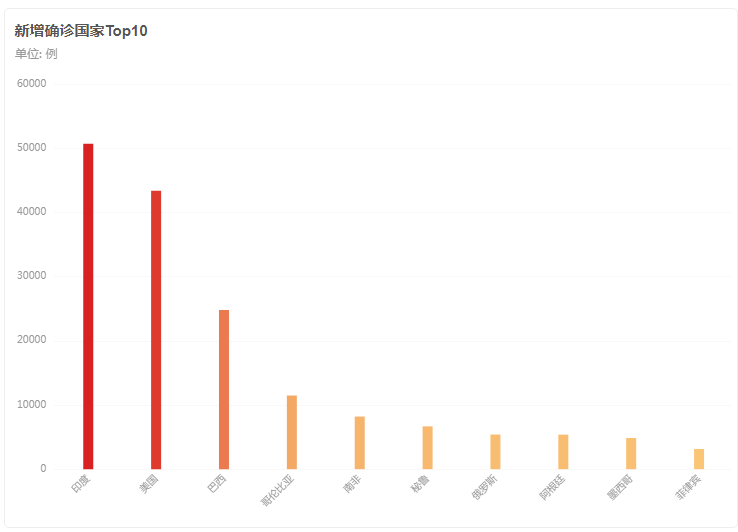This screenshot has width=738, height=532.
Task: Click the 墨西哥 bar
Action: (x=631, y=454)
